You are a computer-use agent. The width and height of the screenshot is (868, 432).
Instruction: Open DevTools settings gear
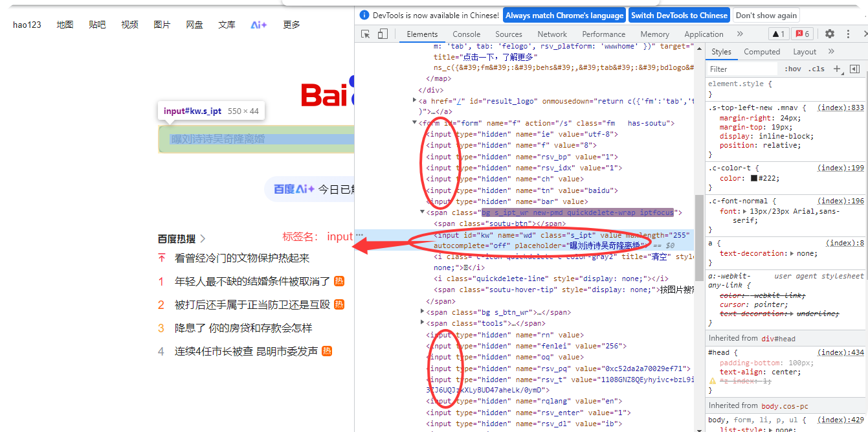coord(830,34)
